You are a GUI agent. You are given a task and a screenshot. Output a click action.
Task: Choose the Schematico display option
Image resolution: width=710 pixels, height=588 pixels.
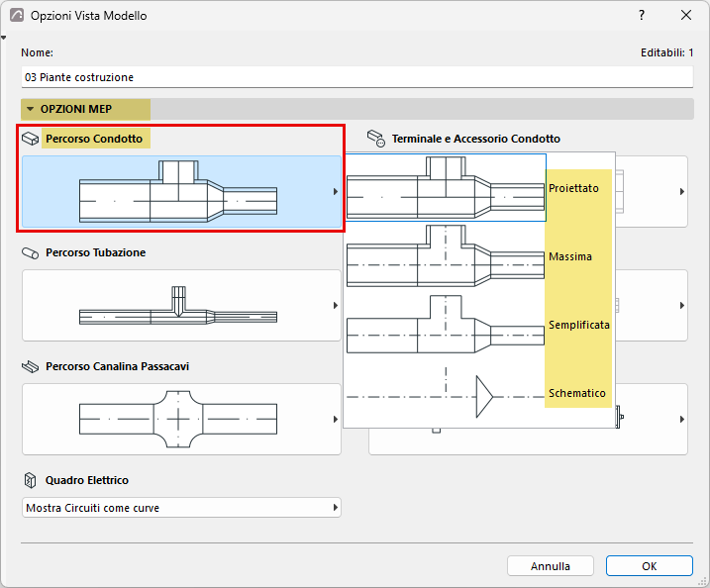pyautogui.click(x=478, y=393)
